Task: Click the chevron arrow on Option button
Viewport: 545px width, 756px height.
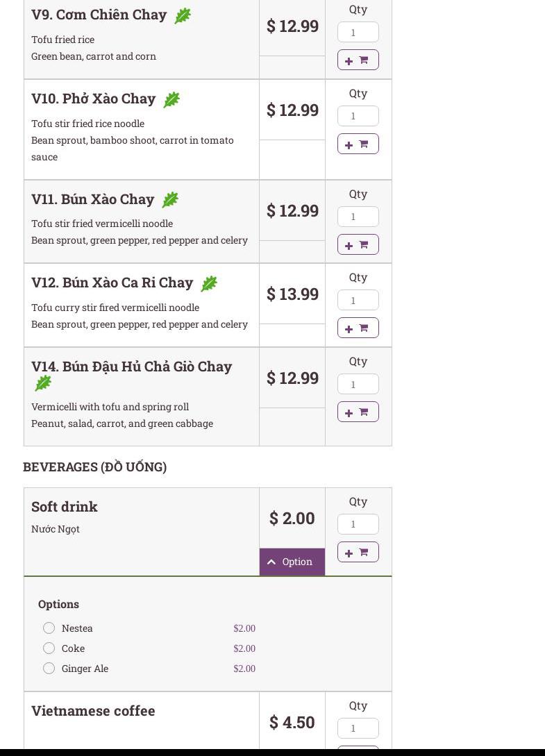Action: pos(271,562)
